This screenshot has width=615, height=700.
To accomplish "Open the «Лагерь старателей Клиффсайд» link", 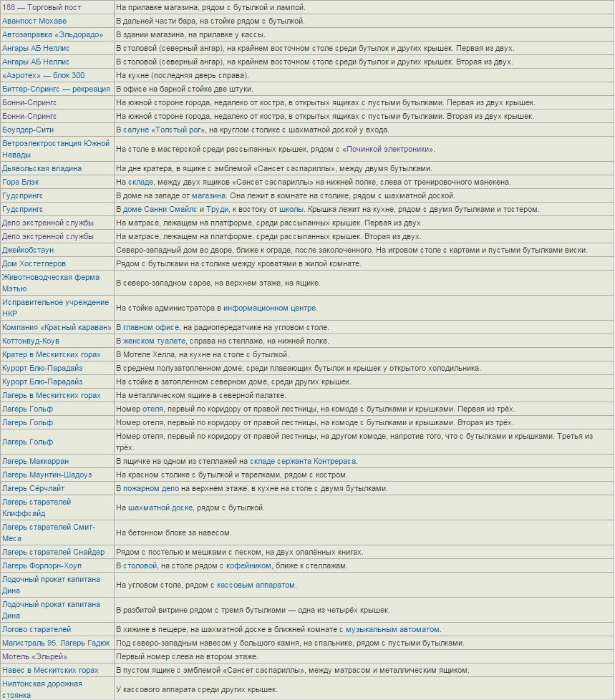I will click(x=37, y=508).
